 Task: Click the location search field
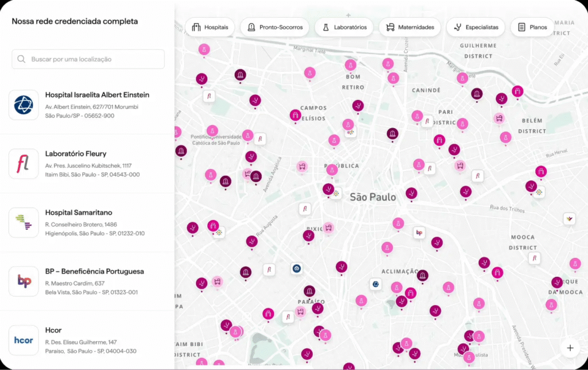(88, 59)
